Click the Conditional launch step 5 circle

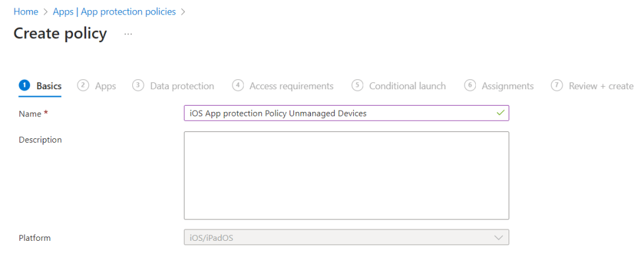(358, 86)
